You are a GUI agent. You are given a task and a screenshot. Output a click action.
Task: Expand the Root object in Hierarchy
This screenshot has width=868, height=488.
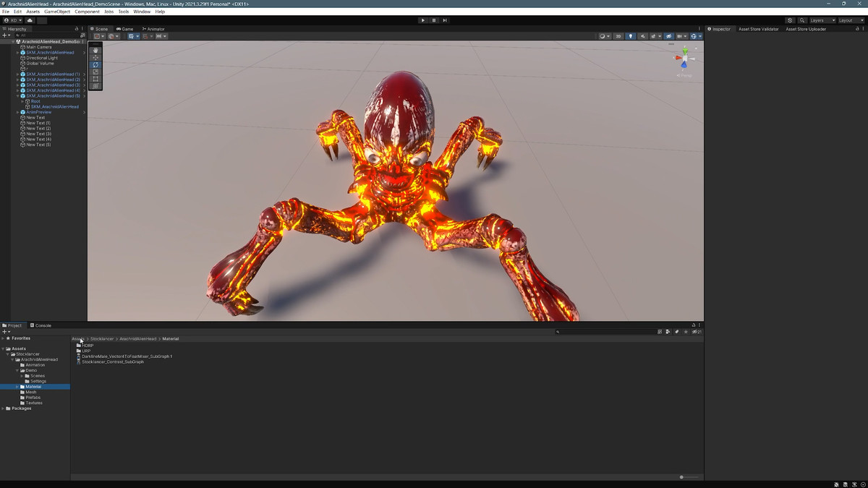pos(22,101)
